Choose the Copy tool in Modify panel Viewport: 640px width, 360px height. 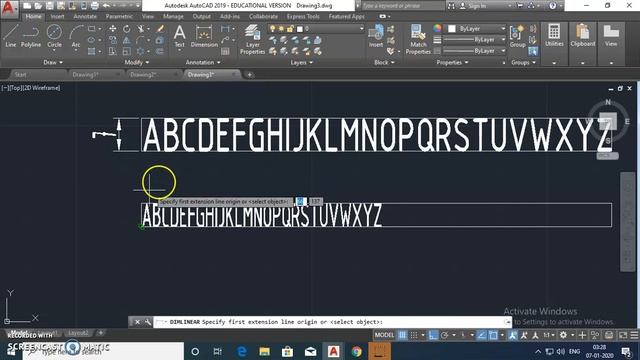112,40
